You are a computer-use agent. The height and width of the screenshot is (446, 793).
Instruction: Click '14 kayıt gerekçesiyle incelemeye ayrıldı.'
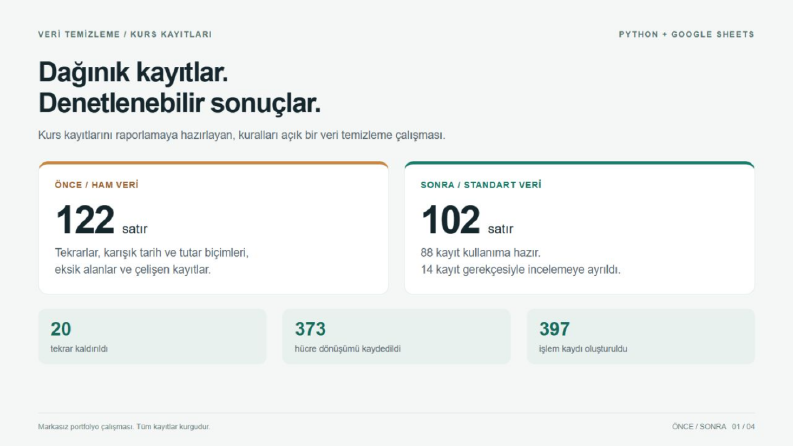click(520, 270)
